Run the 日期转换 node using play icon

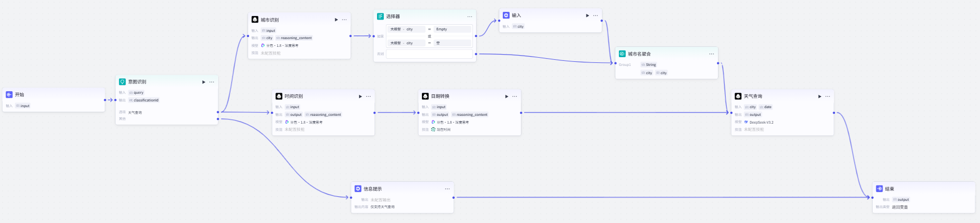coord(507,96)
